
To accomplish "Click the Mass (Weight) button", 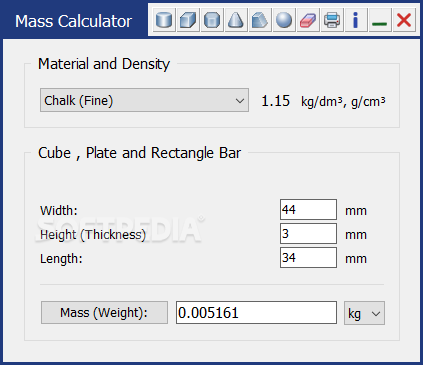I will point(104,313).
